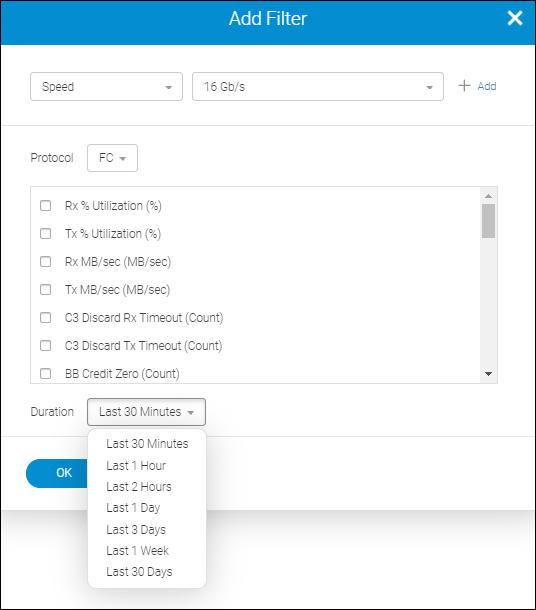Check Rx % Utilization (%) checkbox
The image size is (536, 610).
[46, 205]
